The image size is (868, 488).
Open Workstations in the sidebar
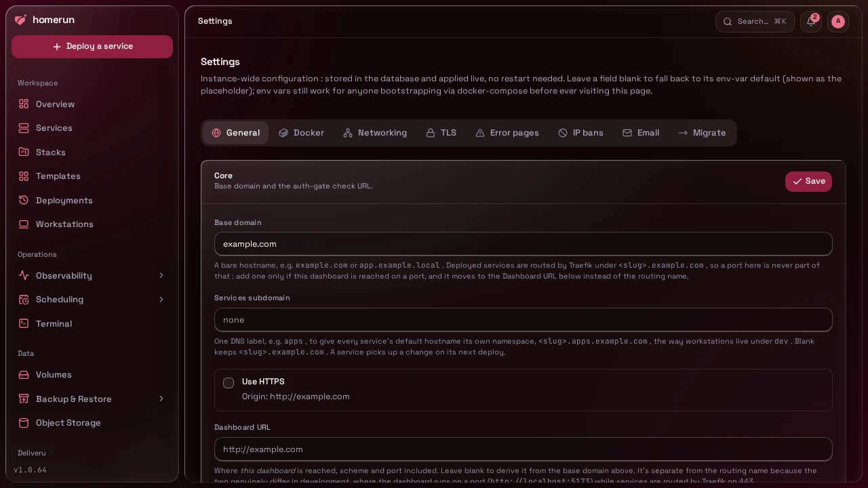[x=92, y=224]
